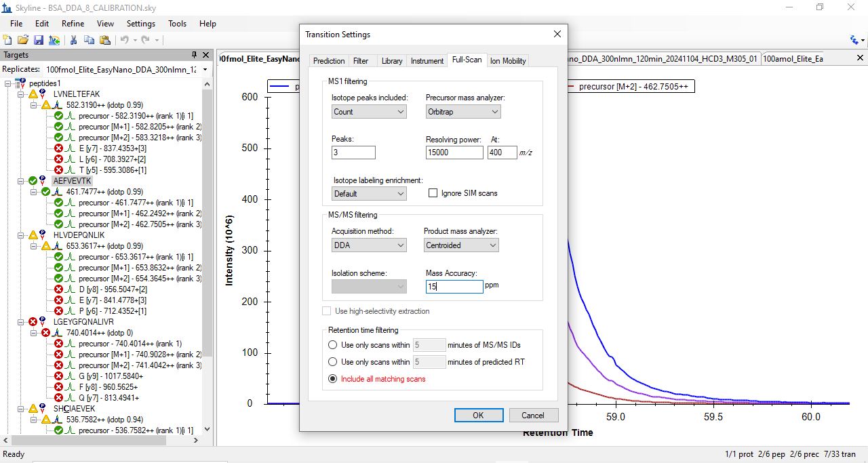This screenshot has height=463, width=868.
Task: Open the Precursor mass analyzer dropdown
Action: pyautogui.click(x=462, y=112)
